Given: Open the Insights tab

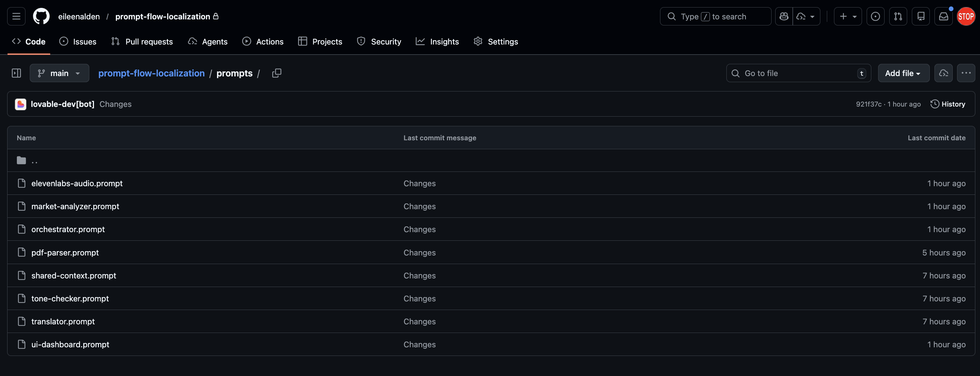Looking at the screenshot, I should [x=437, y=42].
